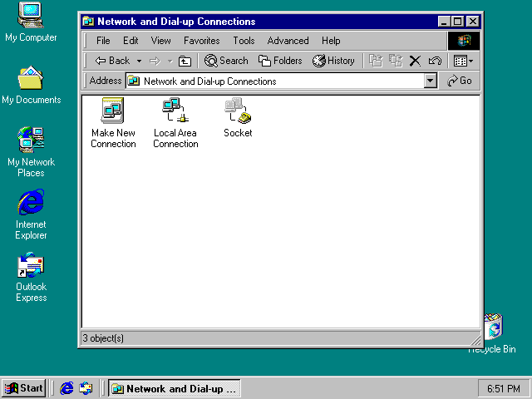The height and width of the screenshot is (399, 532).
Task: Click the Forward arrow toolbar button
Action: [x=155, y=62]
